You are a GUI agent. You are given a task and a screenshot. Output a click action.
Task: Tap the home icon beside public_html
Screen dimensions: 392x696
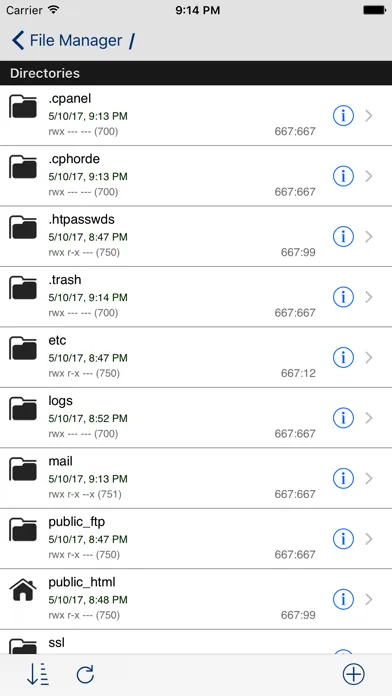tap(23, 589)
